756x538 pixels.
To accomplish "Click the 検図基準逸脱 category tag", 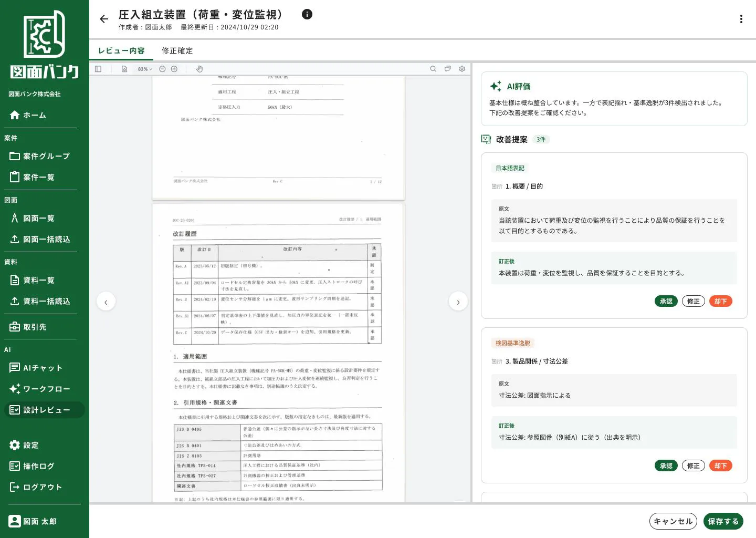I will click(513, 343).
